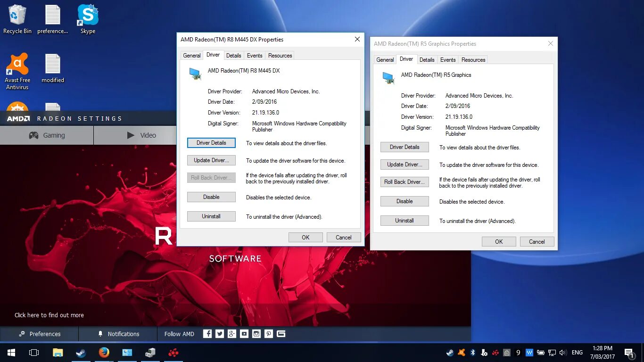Select the 'preference...' file on the desktop
The height and width of the screenshot is (362, 644).
53,20
